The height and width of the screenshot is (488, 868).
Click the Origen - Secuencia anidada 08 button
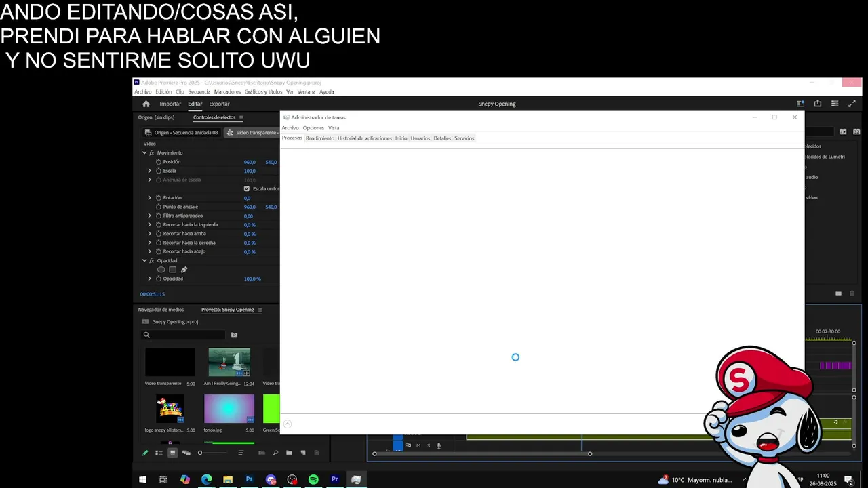(x=181, y=133)
